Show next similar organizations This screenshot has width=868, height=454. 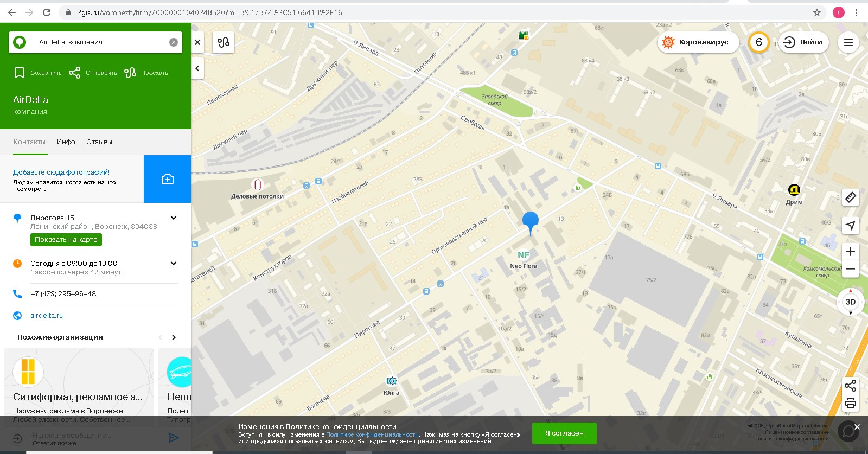point(174,337)
